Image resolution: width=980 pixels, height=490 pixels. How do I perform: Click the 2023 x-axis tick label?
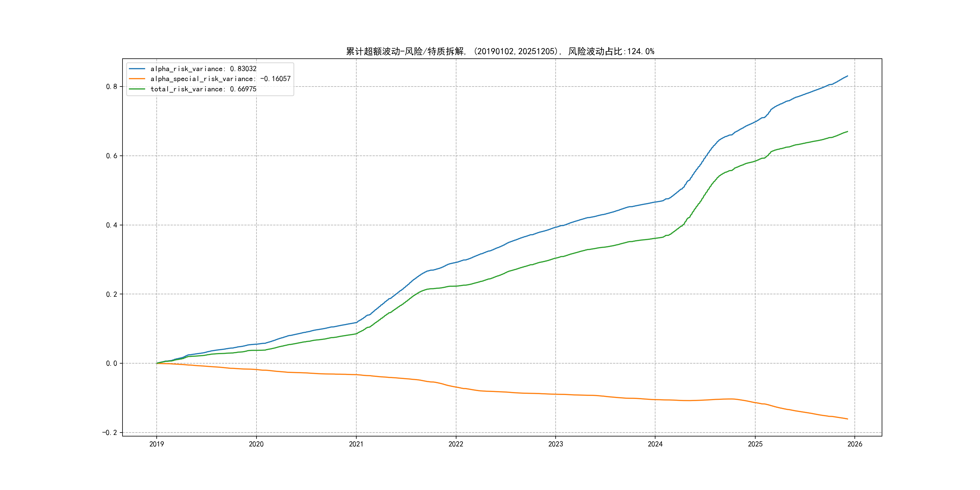(x=555, y=444)
